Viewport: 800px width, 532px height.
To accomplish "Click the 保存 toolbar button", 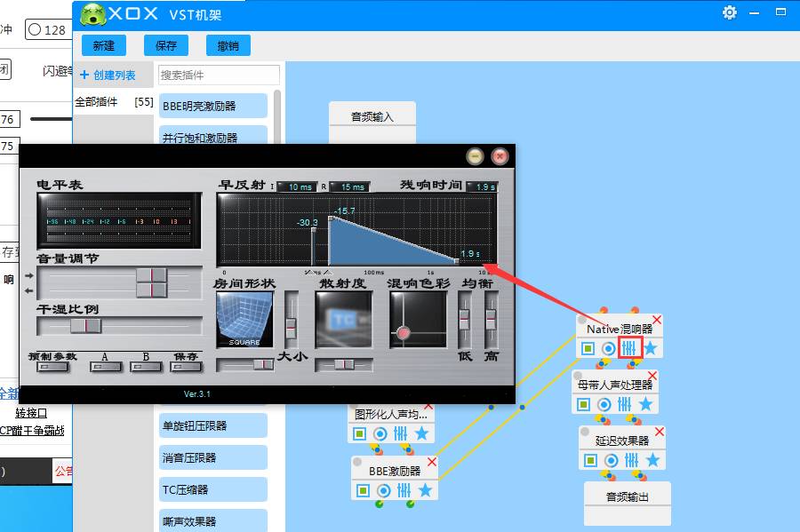I will [166, 46].
